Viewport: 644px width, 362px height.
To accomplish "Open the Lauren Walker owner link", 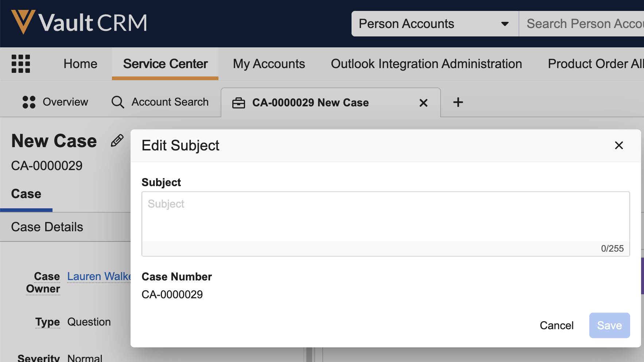I will tap(99, 276).
